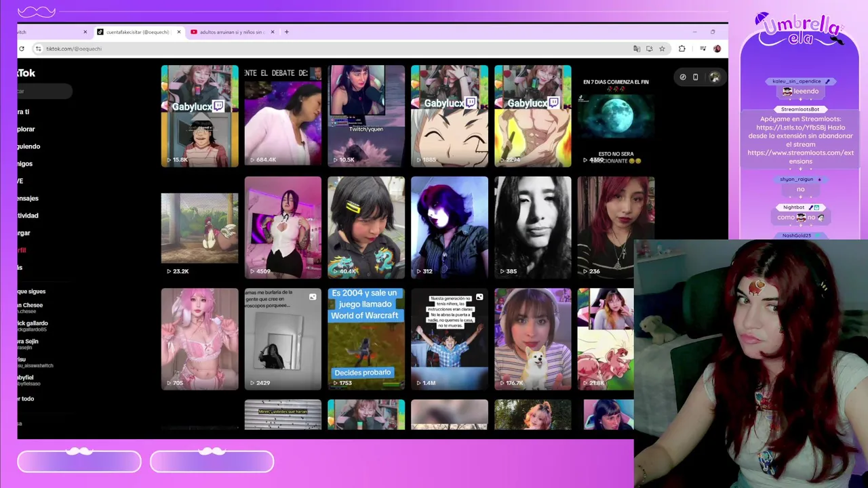Image resolution: width=868 pixels, height=488 pixels.
Task: Open the red Perfil sidebar item
Action: click(22, 250)
